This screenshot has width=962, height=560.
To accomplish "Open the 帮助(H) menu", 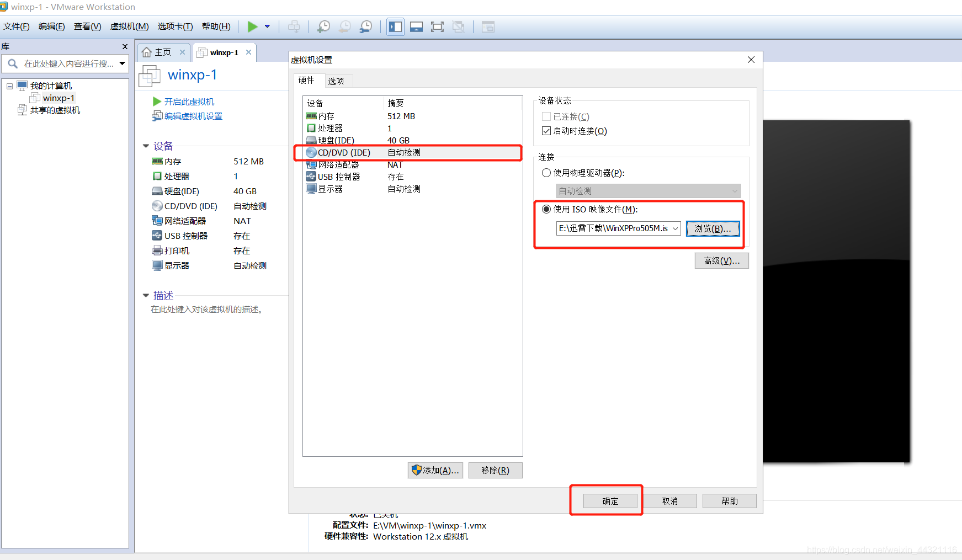I will coord(216,26).
